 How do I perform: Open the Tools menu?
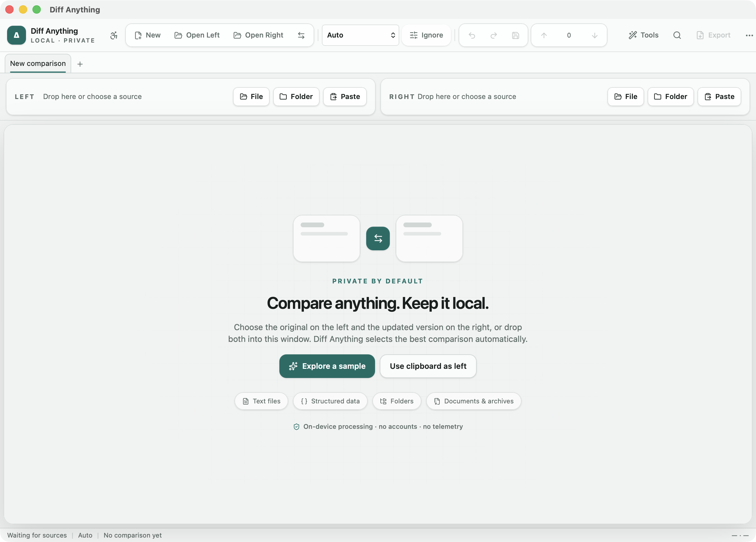[643, 35]
